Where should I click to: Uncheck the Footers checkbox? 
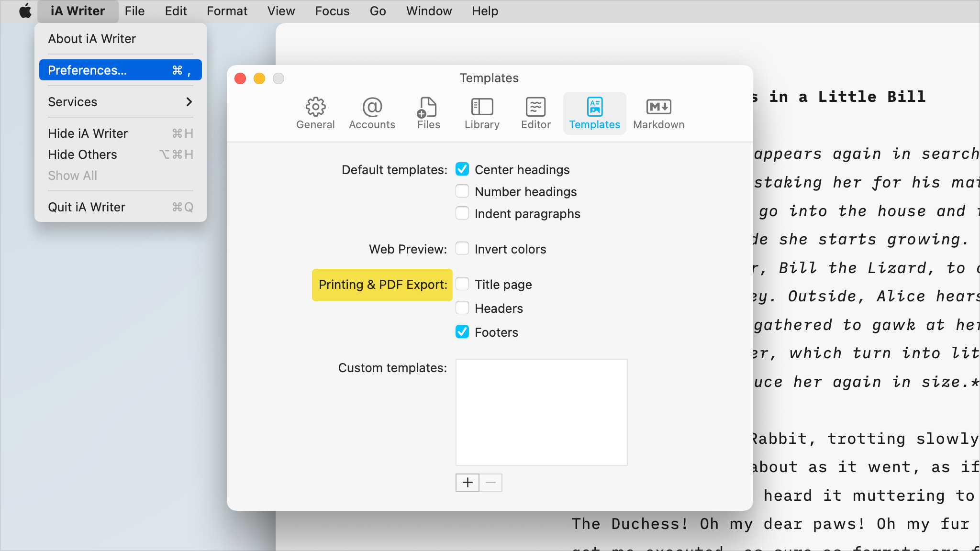(462, 332)
